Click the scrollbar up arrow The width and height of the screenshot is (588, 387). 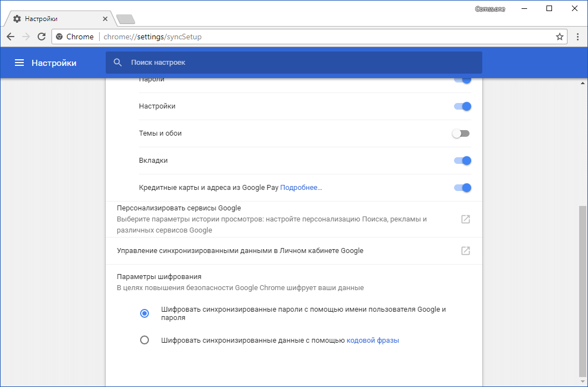582,83
